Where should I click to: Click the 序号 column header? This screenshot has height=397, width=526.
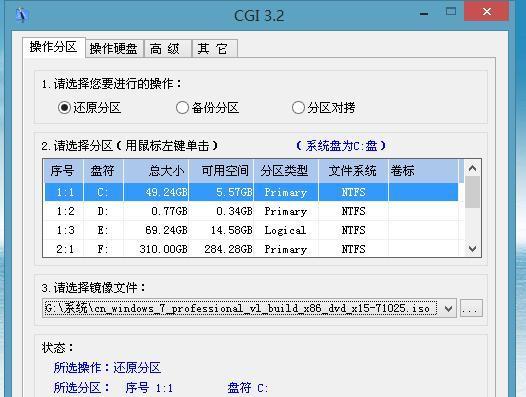[x=63, y=171]
